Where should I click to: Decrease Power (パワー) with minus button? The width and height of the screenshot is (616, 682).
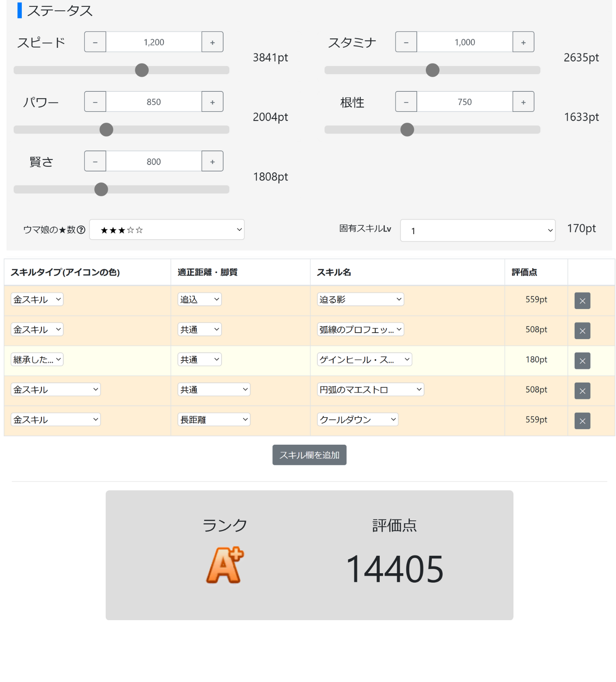coord(95,102)
